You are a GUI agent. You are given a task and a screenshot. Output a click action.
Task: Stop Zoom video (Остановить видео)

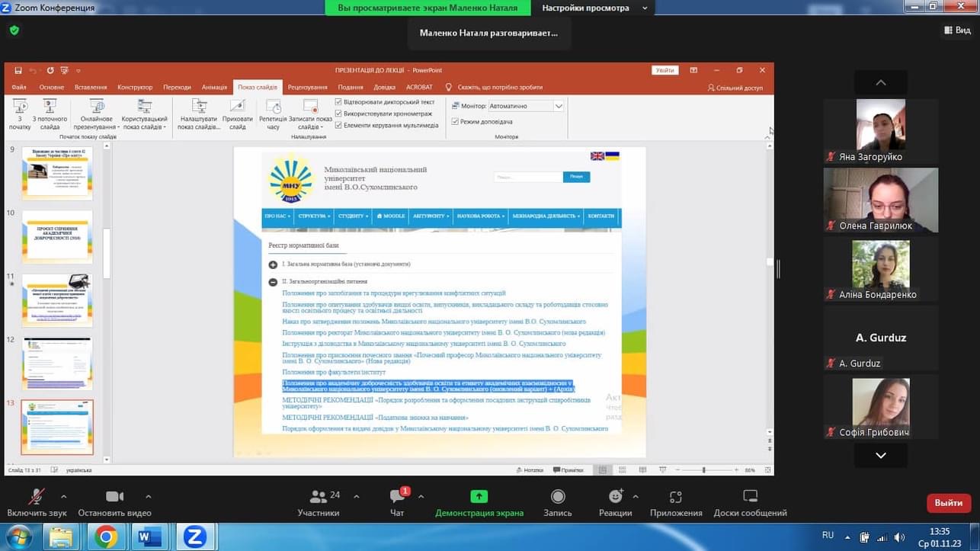pos(114,503)
